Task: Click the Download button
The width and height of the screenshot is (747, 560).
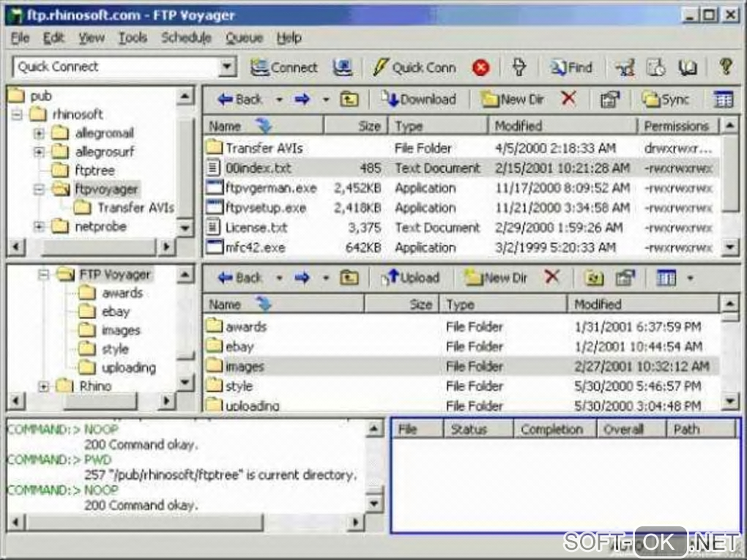Action: pyautogui.click(x=418, y=100)
